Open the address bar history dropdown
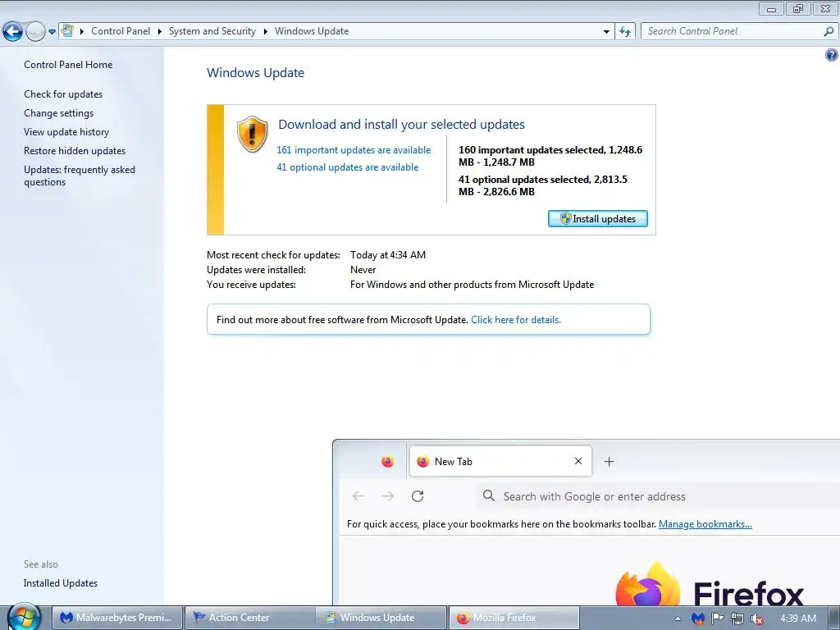The image size is (840, 630). coord(606,32)
